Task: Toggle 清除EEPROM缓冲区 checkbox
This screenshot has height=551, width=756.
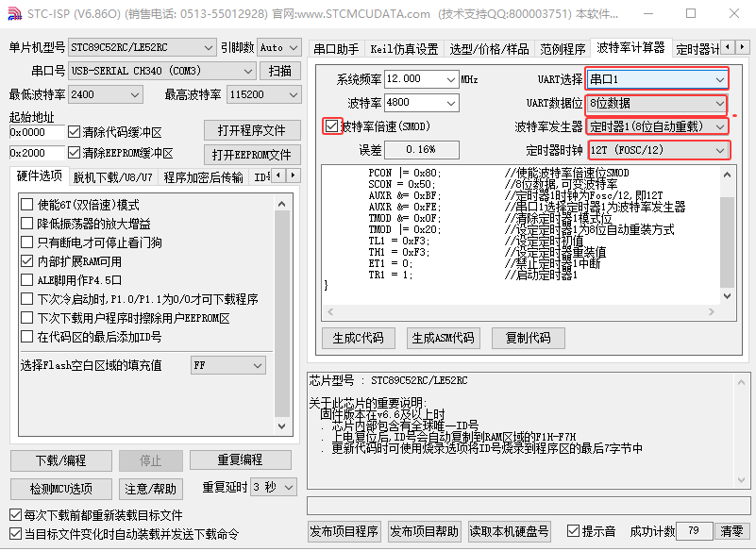Action: click(74, 153)
